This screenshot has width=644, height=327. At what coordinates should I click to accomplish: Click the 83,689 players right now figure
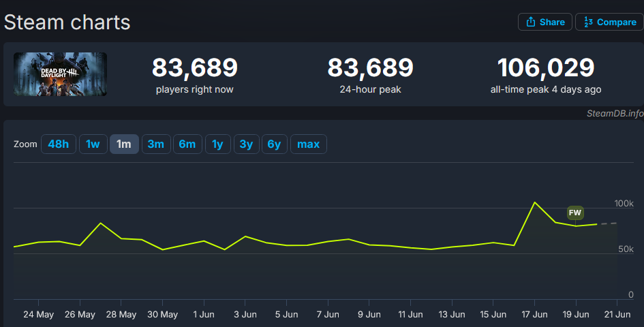(195, 67)
